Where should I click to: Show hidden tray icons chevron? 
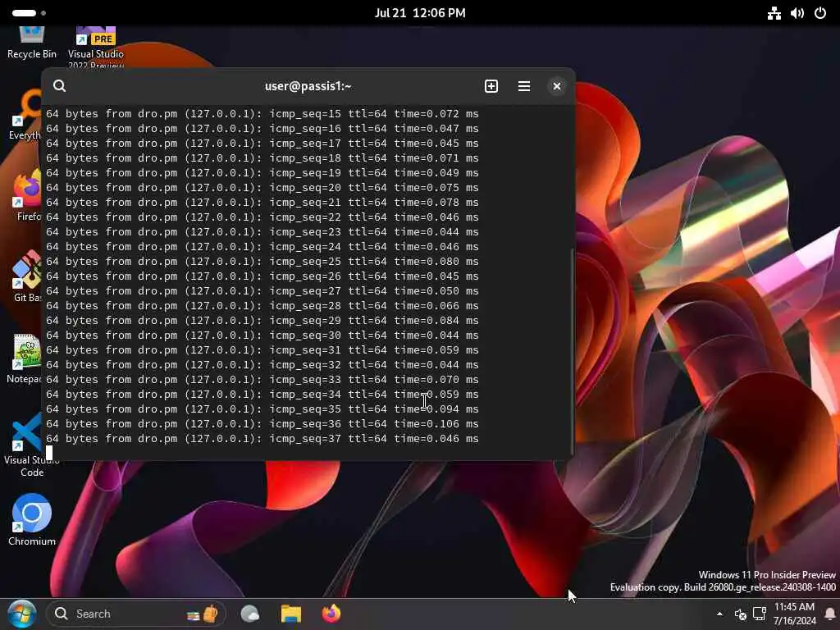click(x=719, y=614)
